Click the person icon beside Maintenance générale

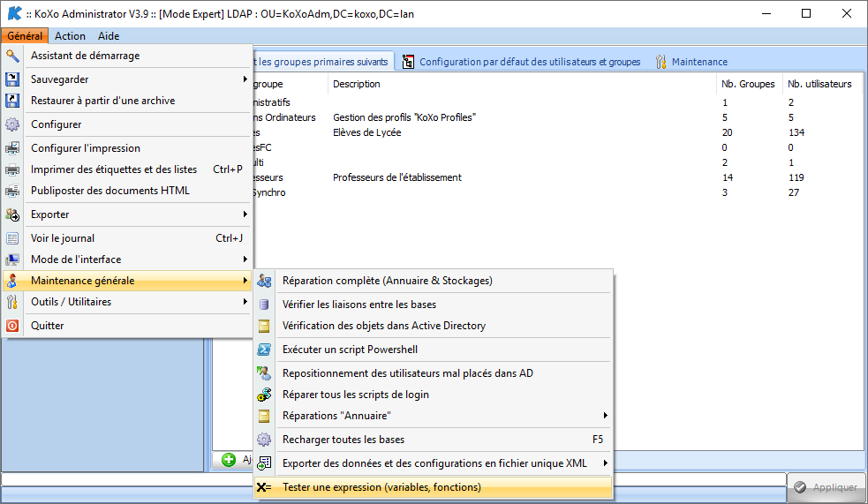click(x=12, y=281)
